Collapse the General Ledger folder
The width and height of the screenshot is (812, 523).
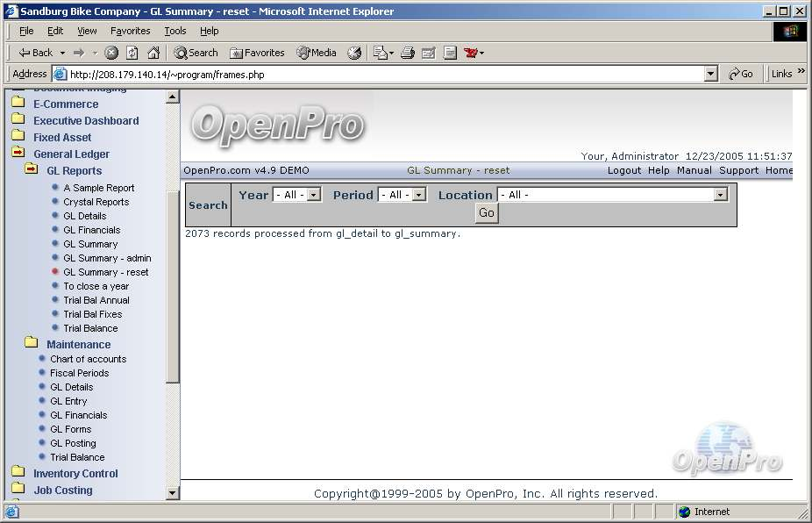(18, 154)
